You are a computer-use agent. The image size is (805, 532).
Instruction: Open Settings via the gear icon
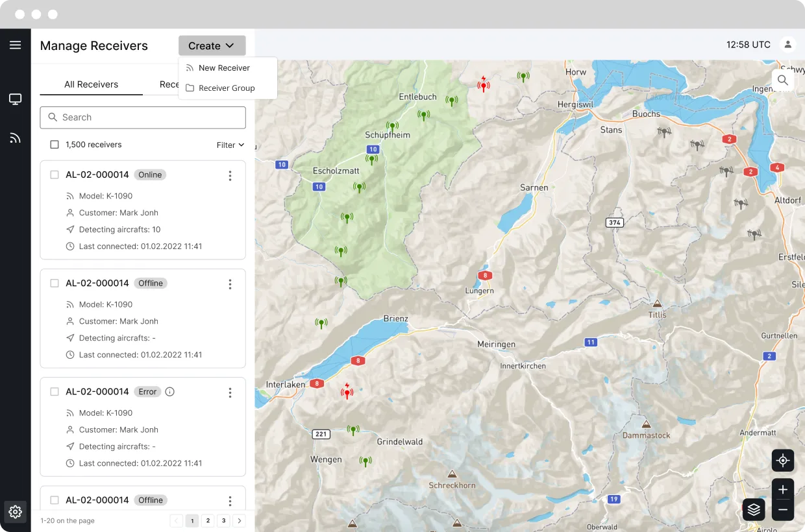pyautogui.click(x=16, y=511)
